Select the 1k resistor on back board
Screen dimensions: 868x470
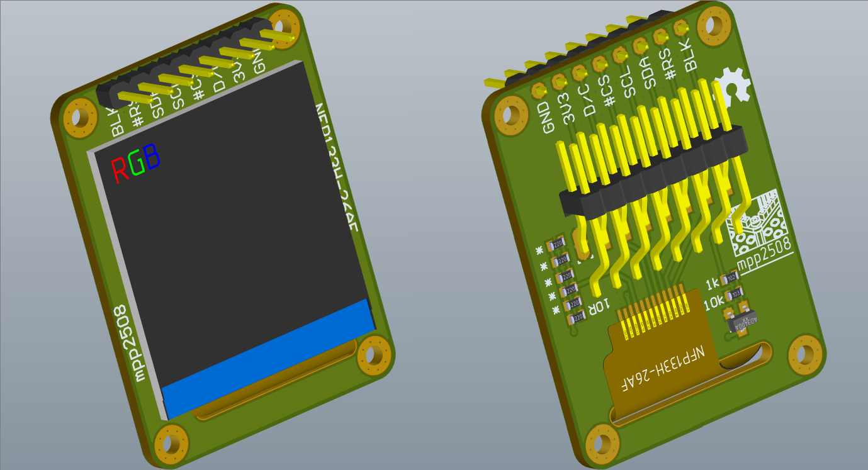[731, 277]
